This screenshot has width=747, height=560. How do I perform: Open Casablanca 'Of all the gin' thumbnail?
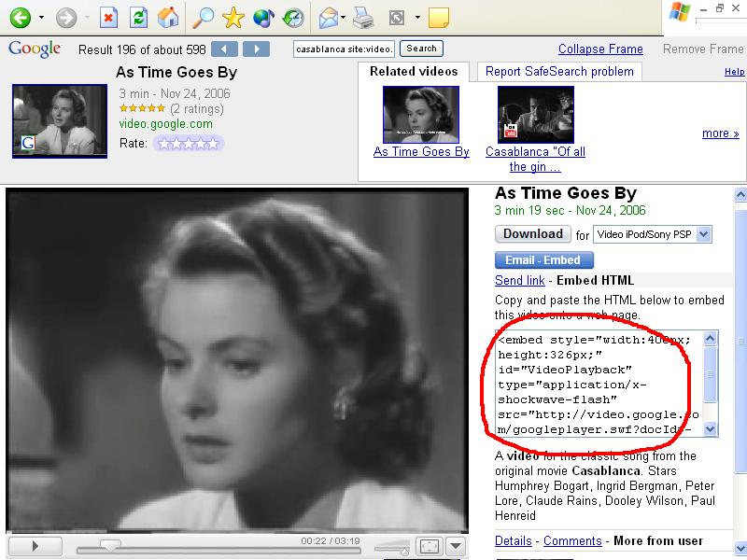(535, 114)
